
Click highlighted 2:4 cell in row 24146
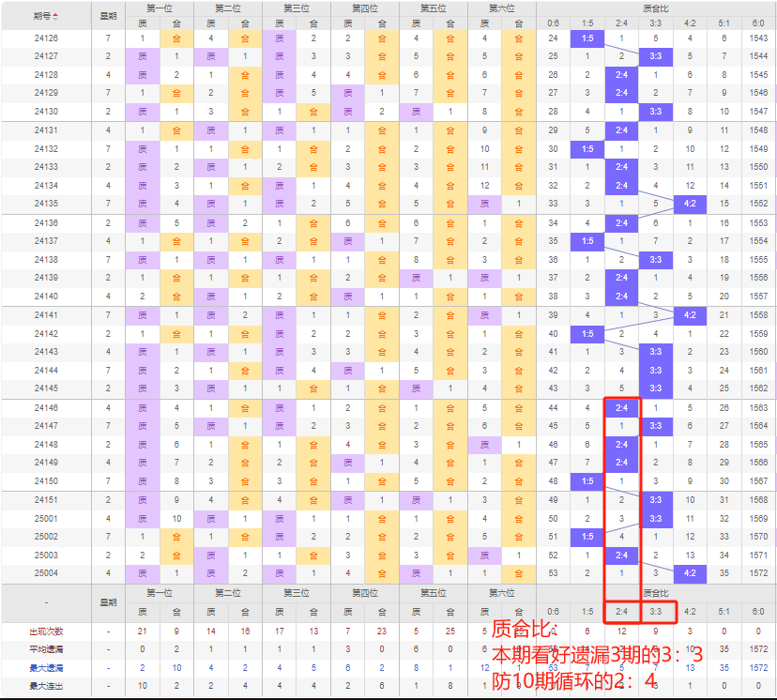tap(621, 408)
